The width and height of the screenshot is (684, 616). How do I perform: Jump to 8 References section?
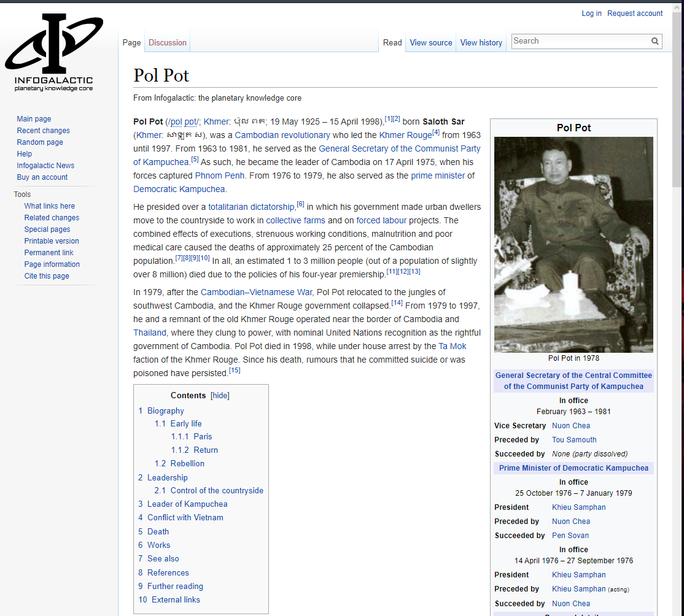163,573
